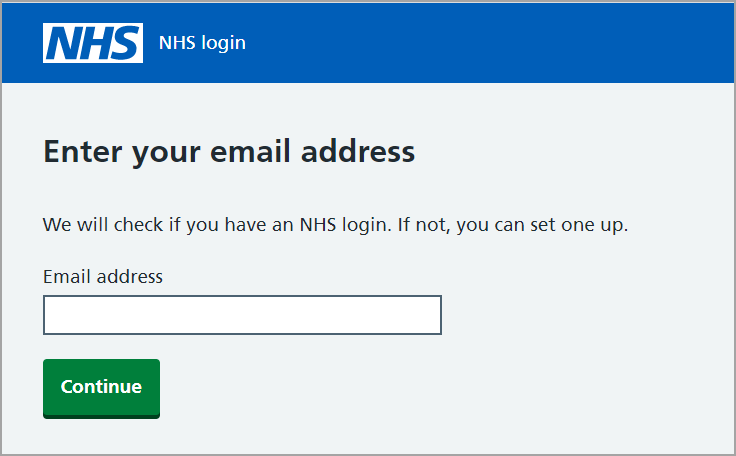Viewport: 736px width, 456px height.
Task: Click the word 'email' in the heading
Action: click(x=250, y=151)
